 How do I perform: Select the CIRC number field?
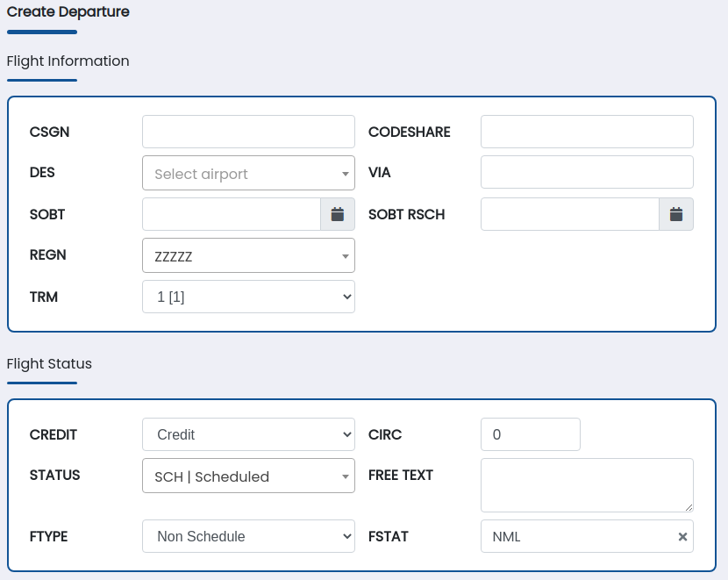point(531,434)
